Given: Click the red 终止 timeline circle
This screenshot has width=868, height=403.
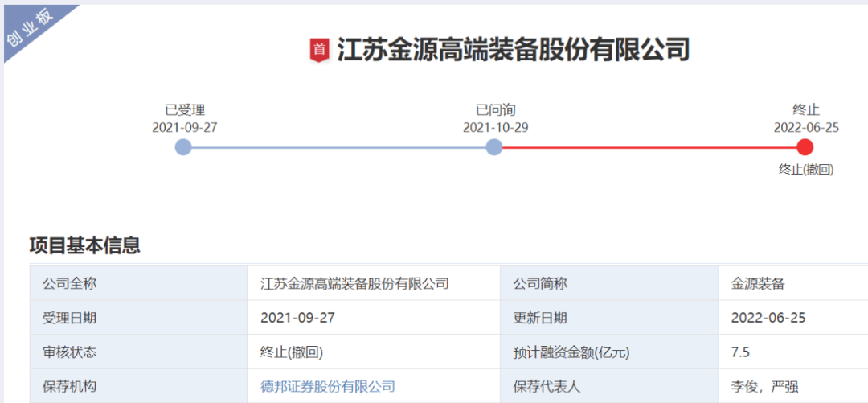Looking at the screenshot, I should [x=805, y=147].
